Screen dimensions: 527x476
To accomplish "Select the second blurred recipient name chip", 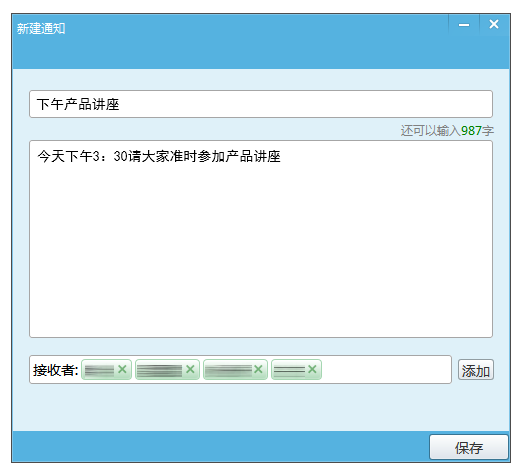I will [x=159, y=370].
